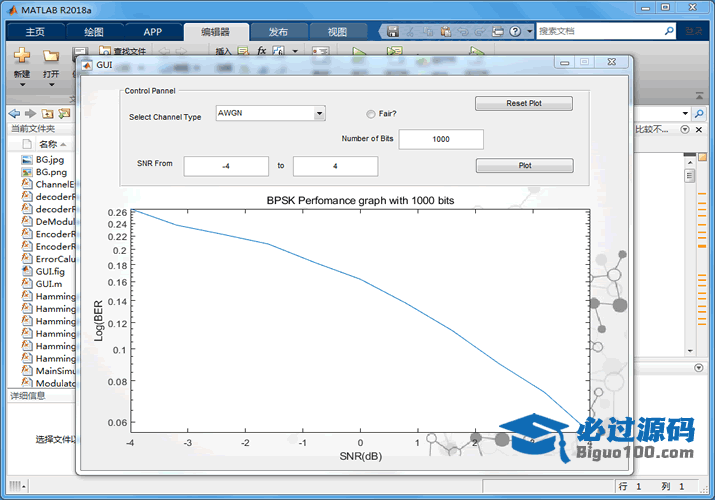Sort by the 名称 column header arrow
The width and height of the screenshot is (715, 500).
coord(63,145)
